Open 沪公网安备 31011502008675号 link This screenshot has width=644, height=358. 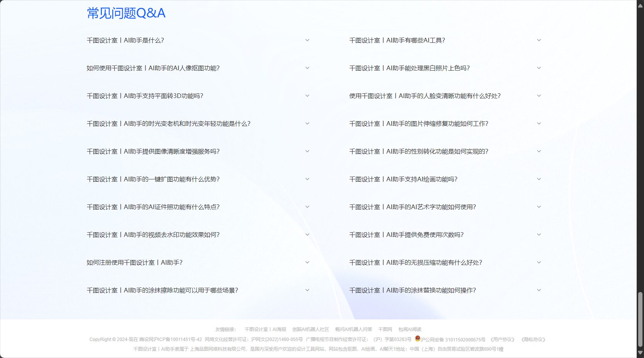click(x=453, y=339)
